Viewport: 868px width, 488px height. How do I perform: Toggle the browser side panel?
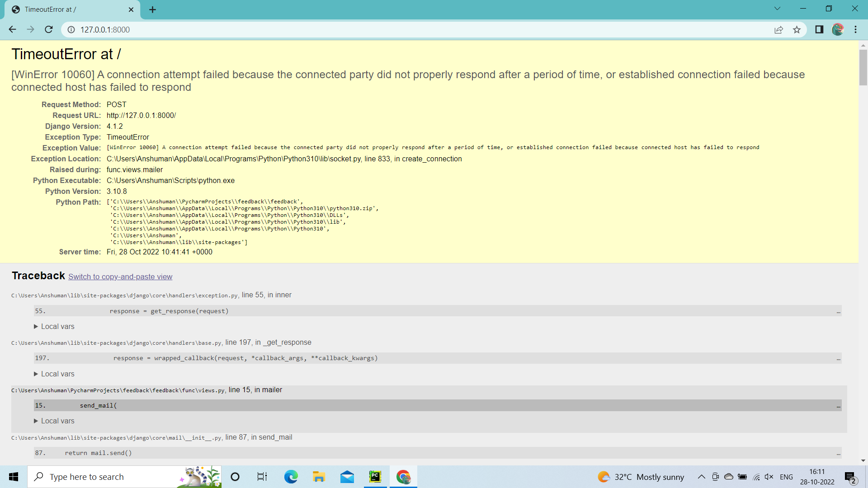[x=819, y=29]
